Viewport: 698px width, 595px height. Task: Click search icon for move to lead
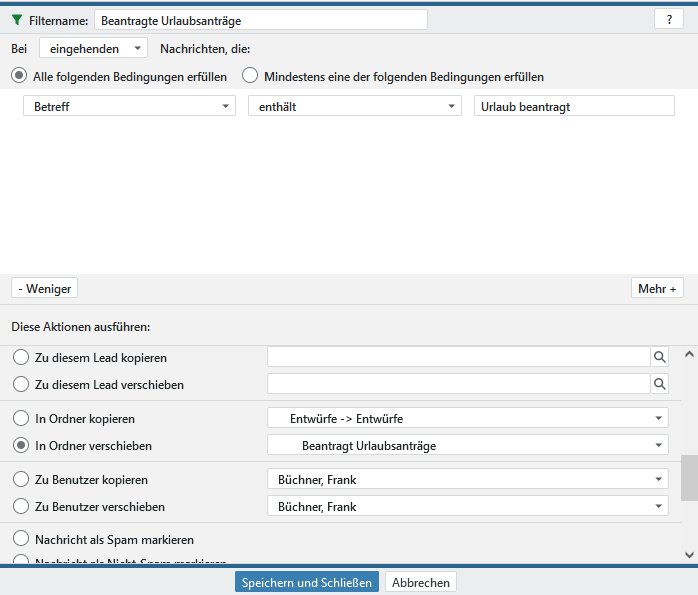[x=659, y=384]
